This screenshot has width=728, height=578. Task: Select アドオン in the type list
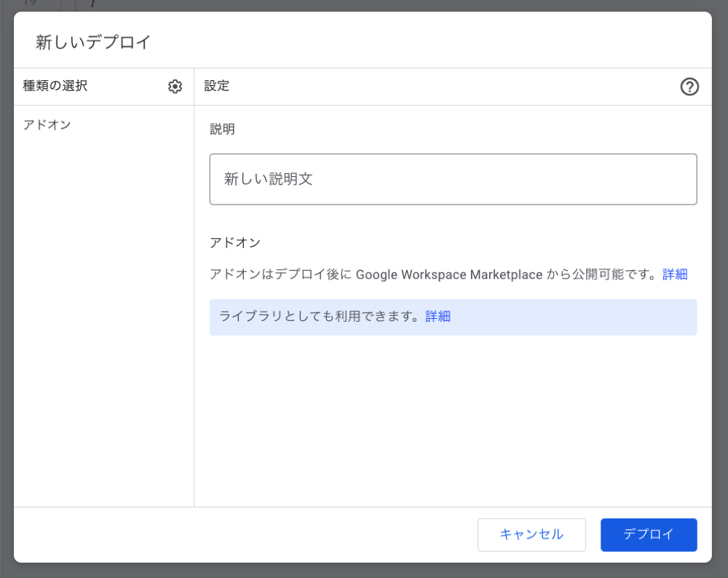click(x=47, y=124)
